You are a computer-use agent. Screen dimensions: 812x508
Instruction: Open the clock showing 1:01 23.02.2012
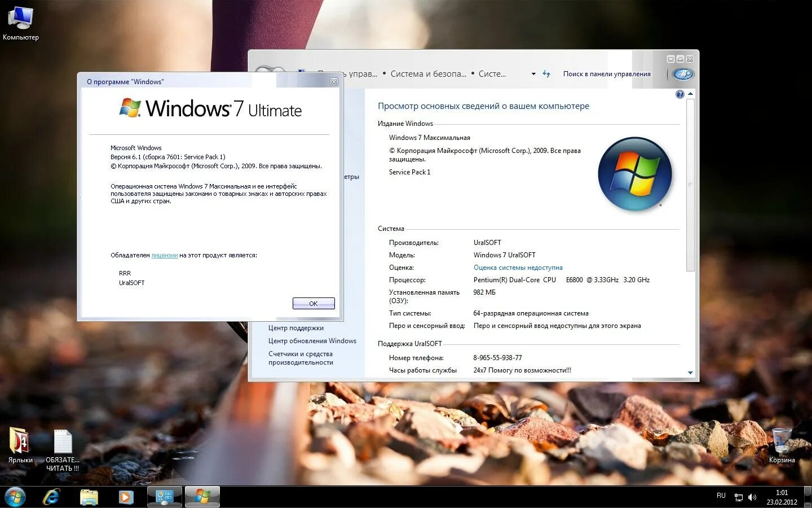tap(782, 497)
